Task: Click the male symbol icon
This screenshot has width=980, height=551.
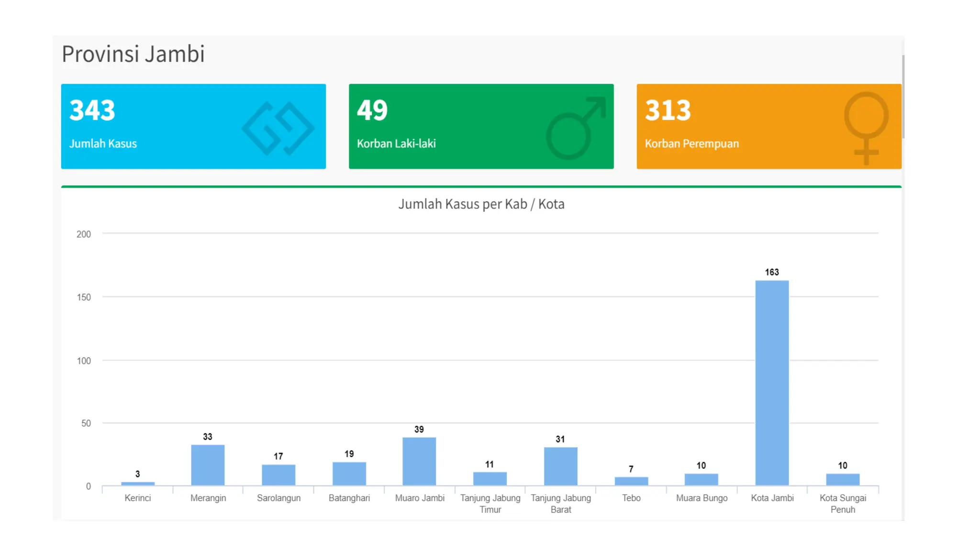Action: [575, 128]
